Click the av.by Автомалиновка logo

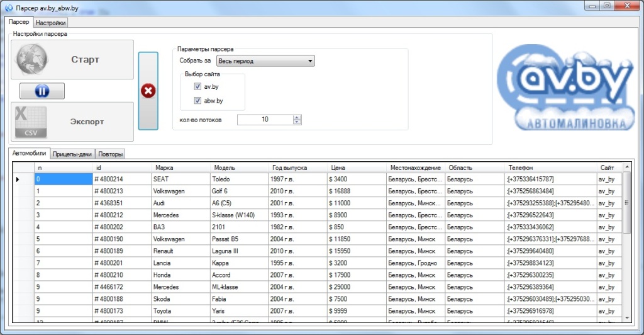(x=565, y=87)
